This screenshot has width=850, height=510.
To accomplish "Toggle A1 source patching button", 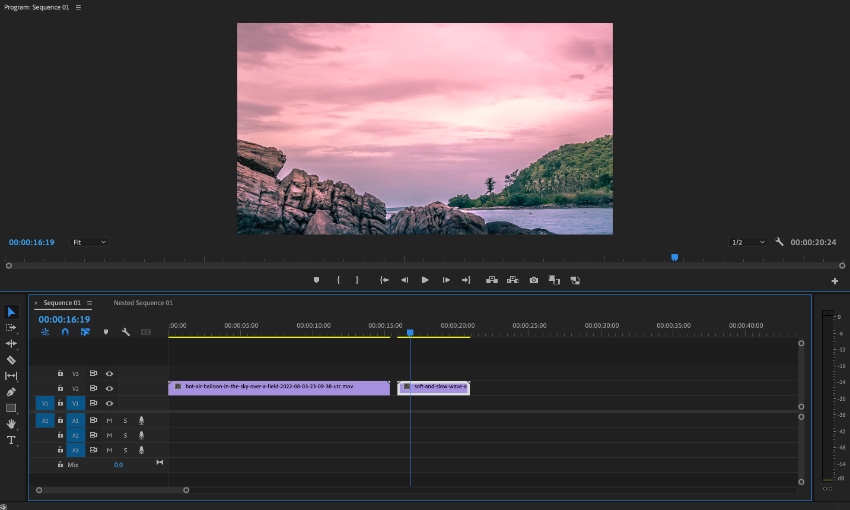I will [45, 421].
